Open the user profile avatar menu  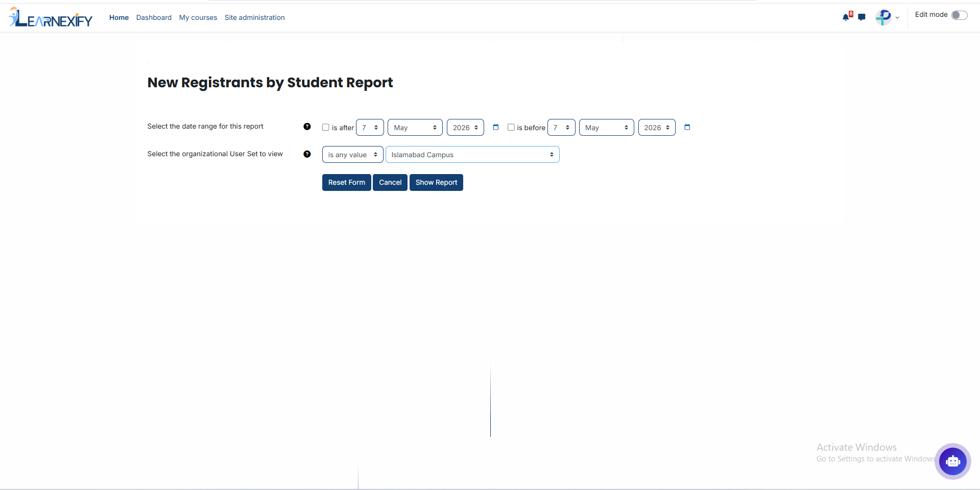(x=883, y=17)
